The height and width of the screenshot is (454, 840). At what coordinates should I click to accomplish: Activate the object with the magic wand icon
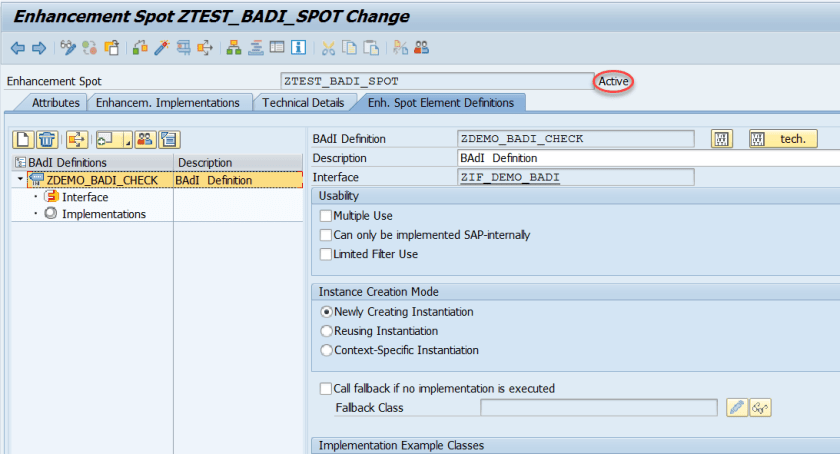pos(161,48)
